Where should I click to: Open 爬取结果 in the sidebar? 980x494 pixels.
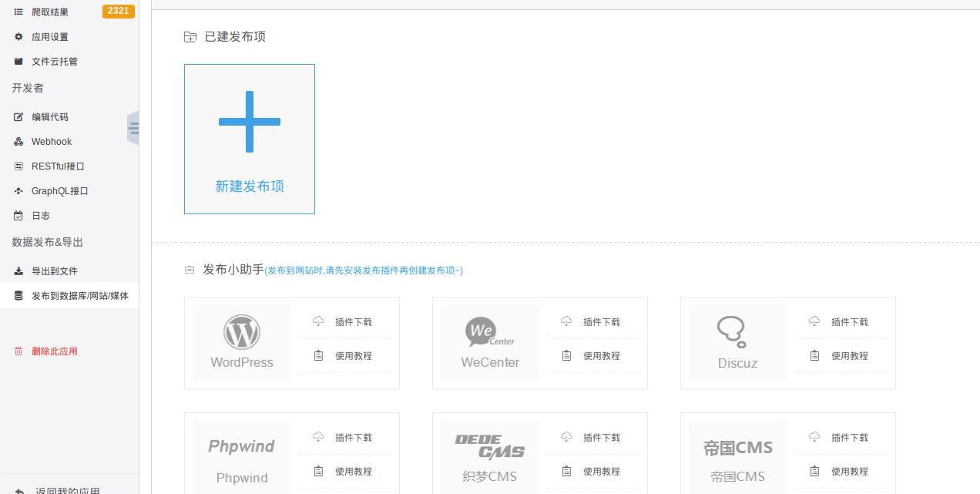point(50,12)
